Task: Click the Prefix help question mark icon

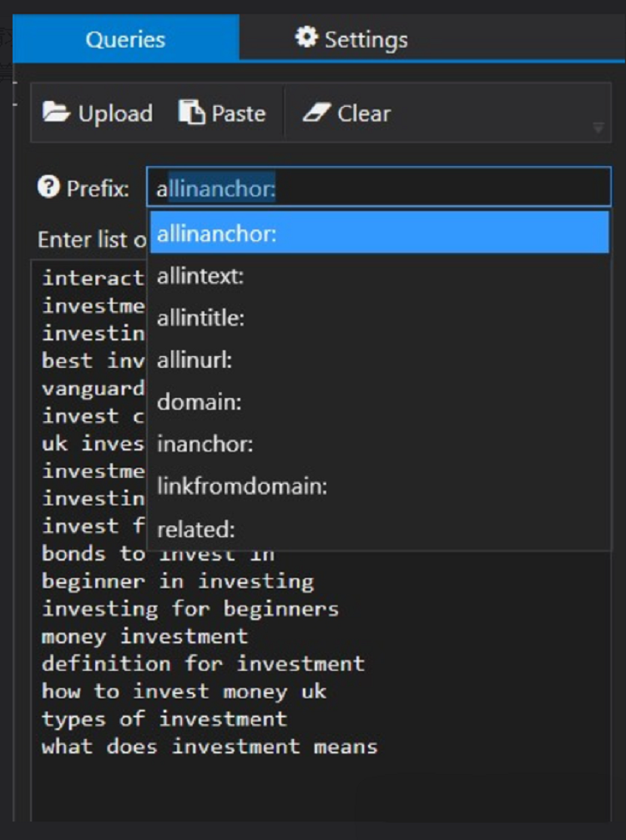Action: point(48,188)
